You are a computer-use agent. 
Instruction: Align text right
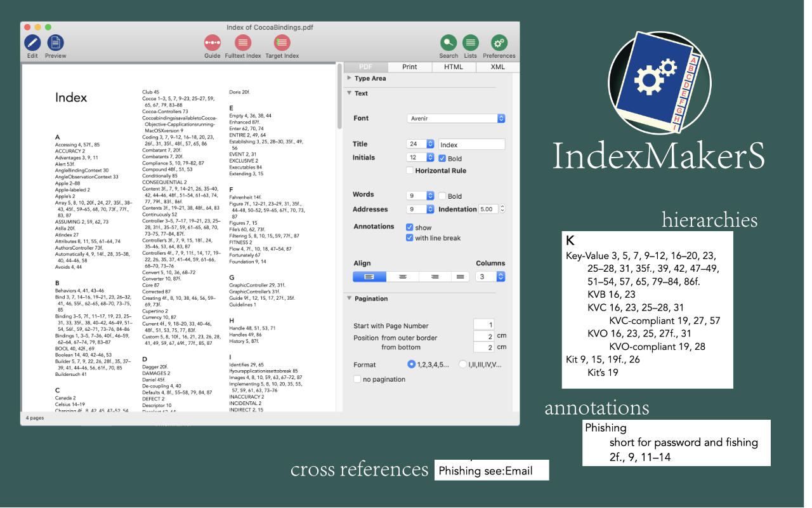[x=435, y=276]
